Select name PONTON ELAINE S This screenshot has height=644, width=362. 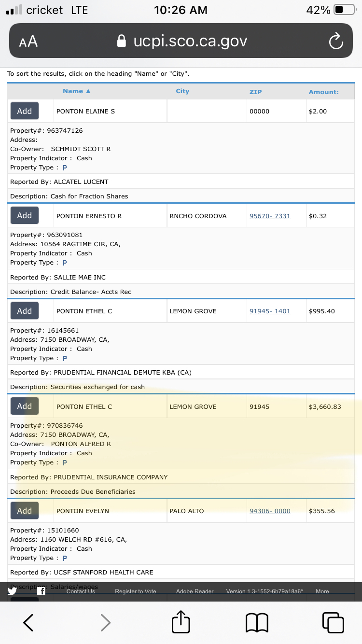point(85,112)
